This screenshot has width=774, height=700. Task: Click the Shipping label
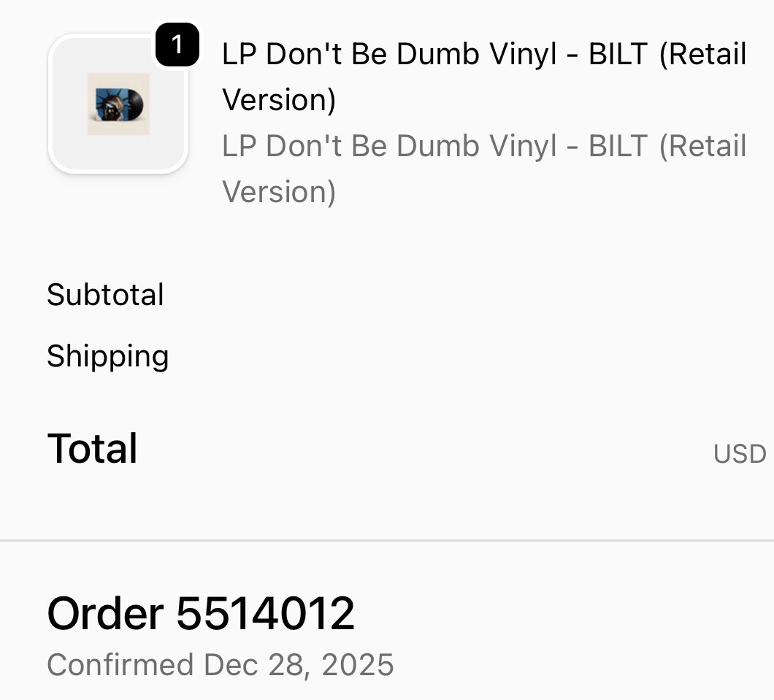tap(107, 355)
